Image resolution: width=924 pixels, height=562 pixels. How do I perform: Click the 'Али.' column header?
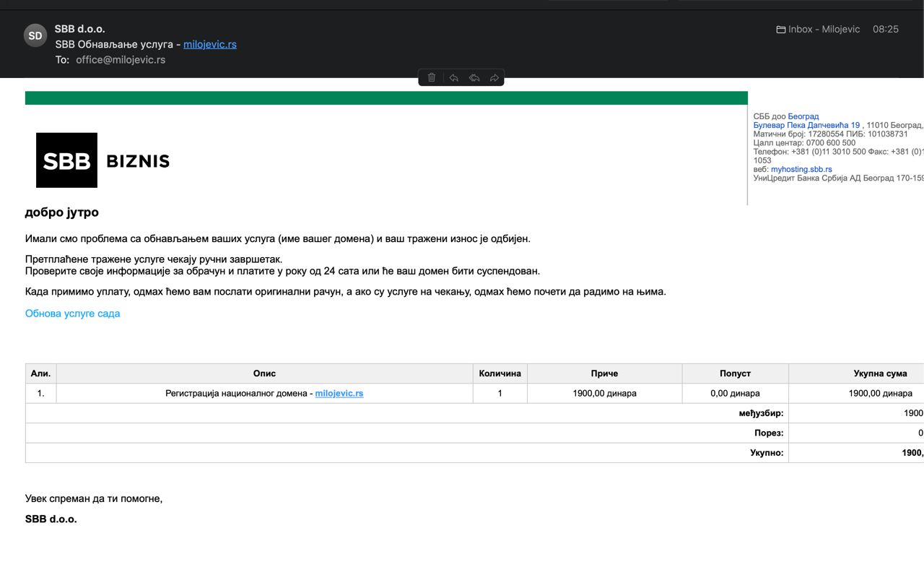coord(40,373)
